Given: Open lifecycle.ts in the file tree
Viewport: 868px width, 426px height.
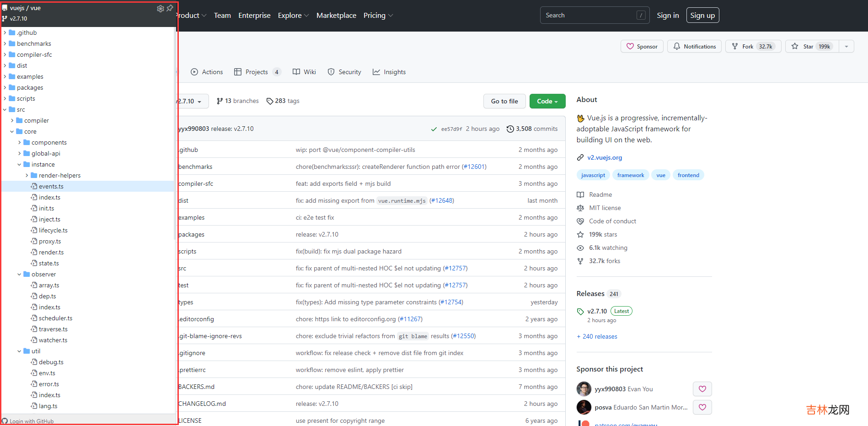Looking at the screenshot, I should click(53, 230).
